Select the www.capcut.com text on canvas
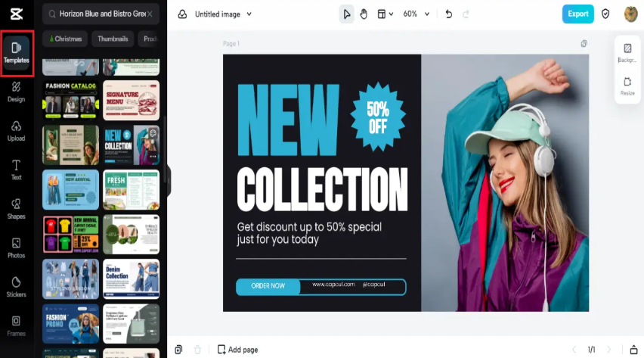Screen dimensions: 644x358 333,285
